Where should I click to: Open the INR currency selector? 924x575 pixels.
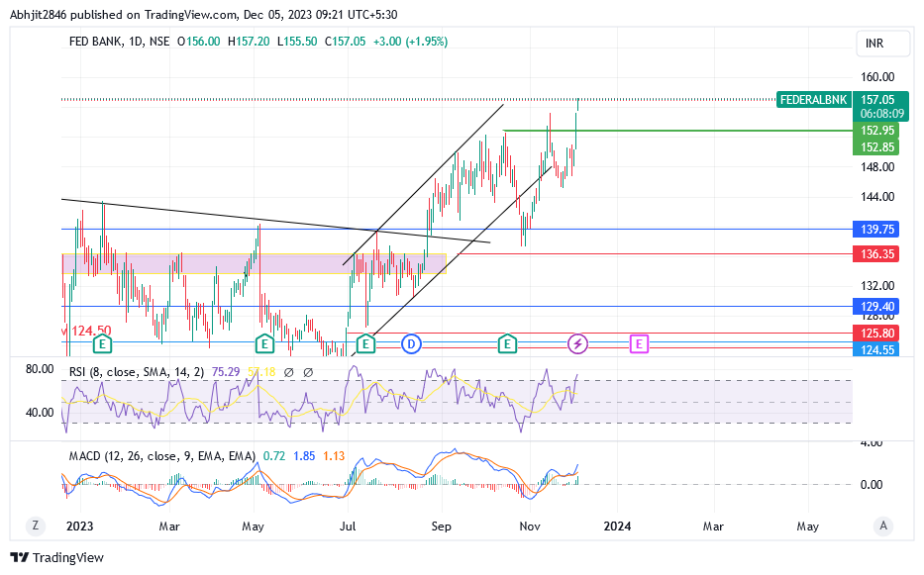point(882,44)
